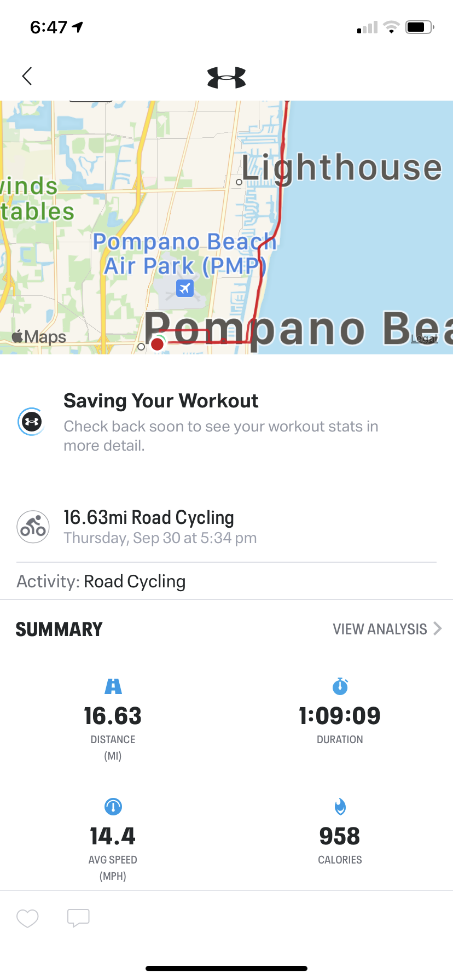Tap the calories flame icon
This screenshot has height=980, width=453.
[340, 806]
